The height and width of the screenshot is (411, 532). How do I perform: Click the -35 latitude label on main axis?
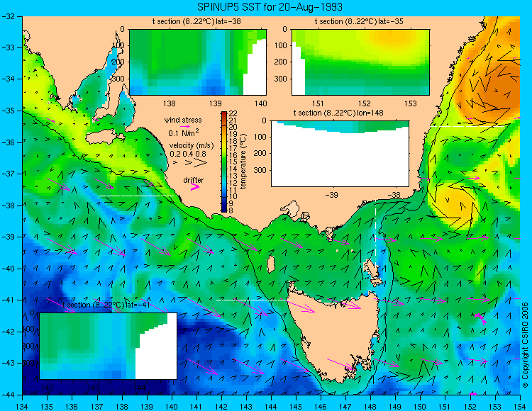pyautogui.click(x=8, y=111)
